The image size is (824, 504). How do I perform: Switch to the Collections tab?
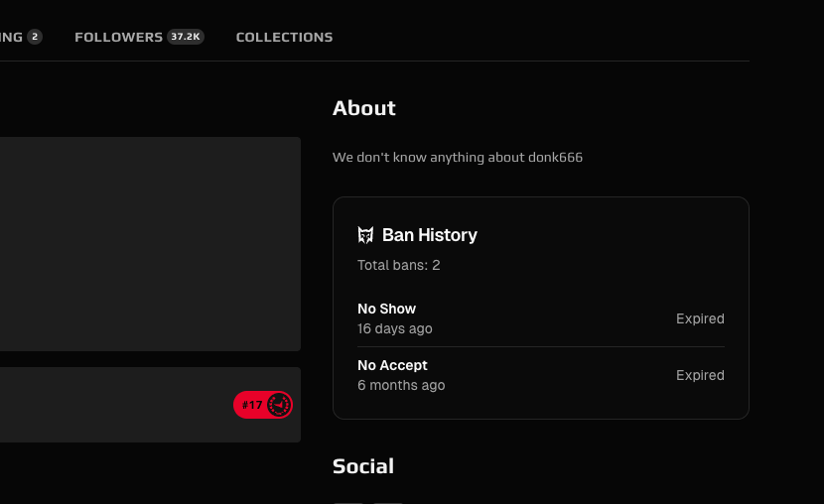[x=284, y=37]
